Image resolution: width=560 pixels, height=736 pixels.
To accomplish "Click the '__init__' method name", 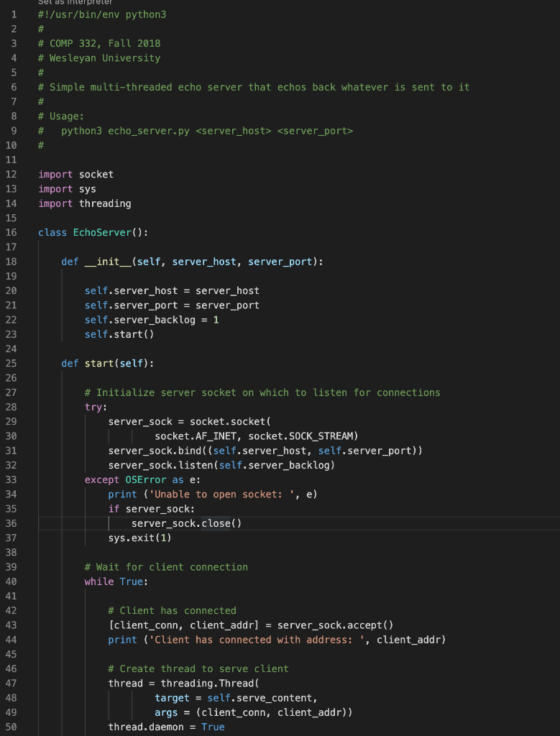I will pos(108,262).
